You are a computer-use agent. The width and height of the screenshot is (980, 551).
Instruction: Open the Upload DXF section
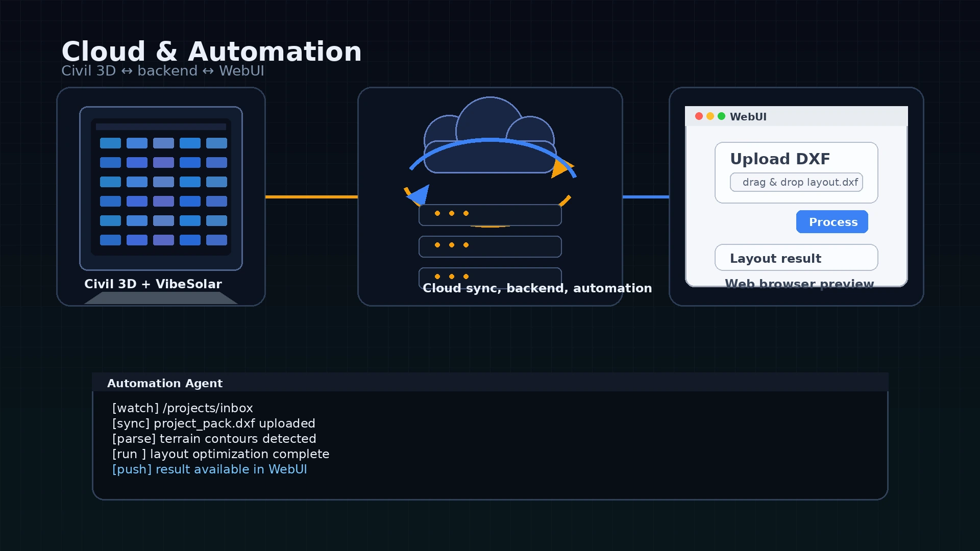point(780,159)
